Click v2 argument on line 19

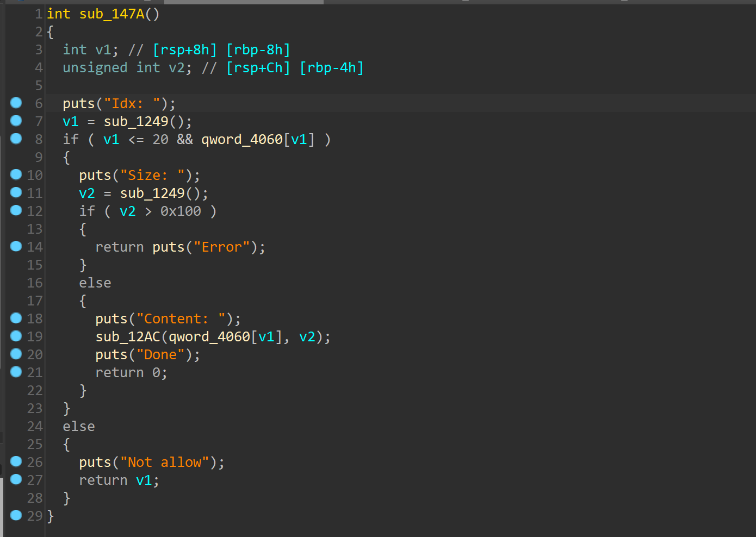tap(307, 337)
